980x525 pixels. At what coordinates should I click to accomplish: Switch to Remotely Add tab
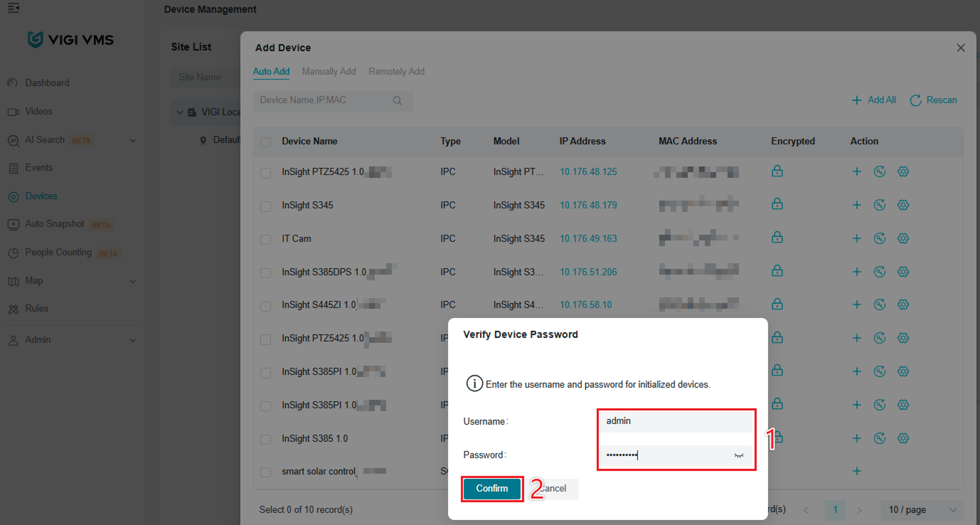396,71
